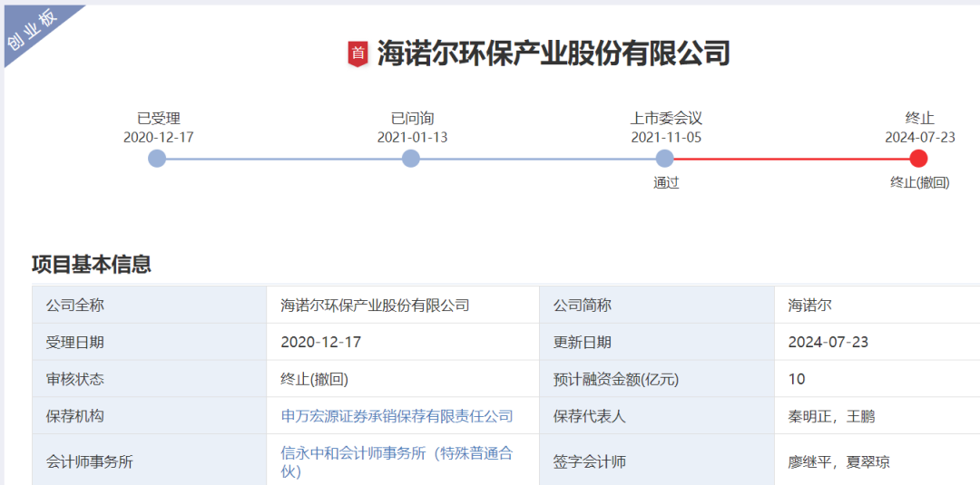Image resolution: width=980 pixels, height=485 pixels.
Task: Click the 海诺尔 short name value
Action: click(x=810, y=306)
